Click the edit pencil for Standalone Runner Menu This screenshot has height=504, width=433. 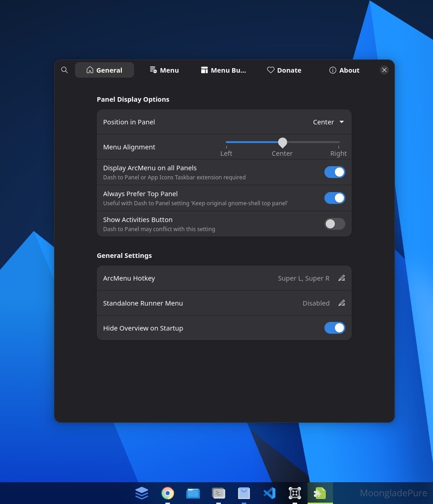click(x=342, y=303)
